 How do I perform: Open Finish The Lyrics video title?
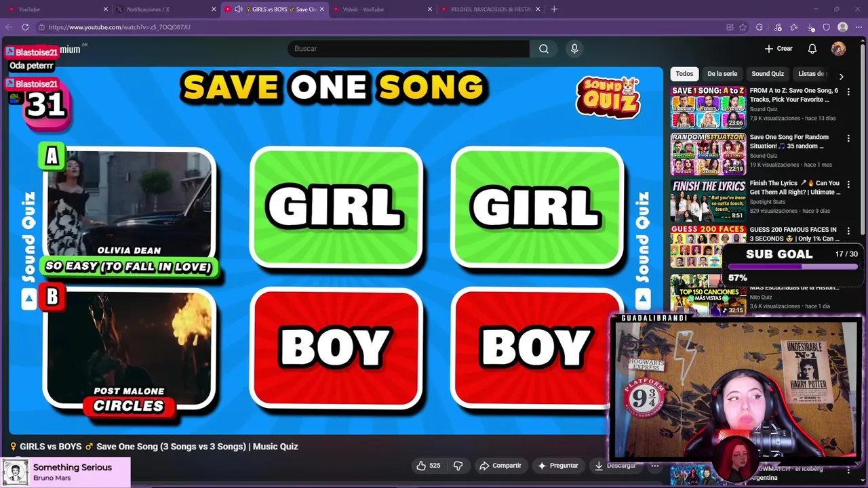794,188
